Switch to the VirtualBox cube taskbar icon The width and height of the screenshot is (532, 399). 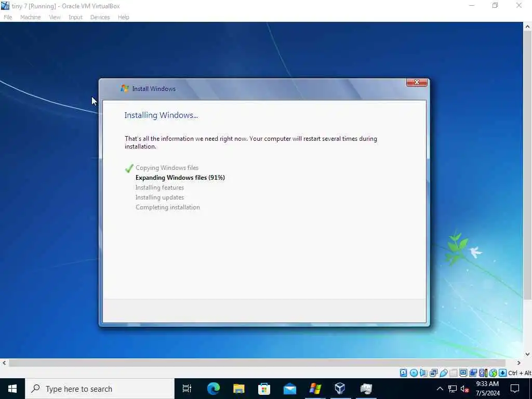point(340,389)
